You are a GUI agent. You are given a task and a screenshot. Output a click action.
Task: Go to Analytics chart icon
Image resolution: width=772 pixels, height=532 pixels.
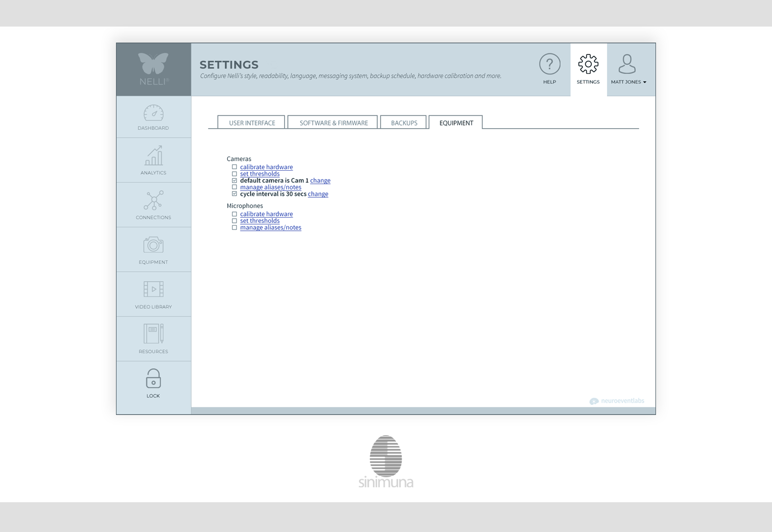[x=154, y=155]
